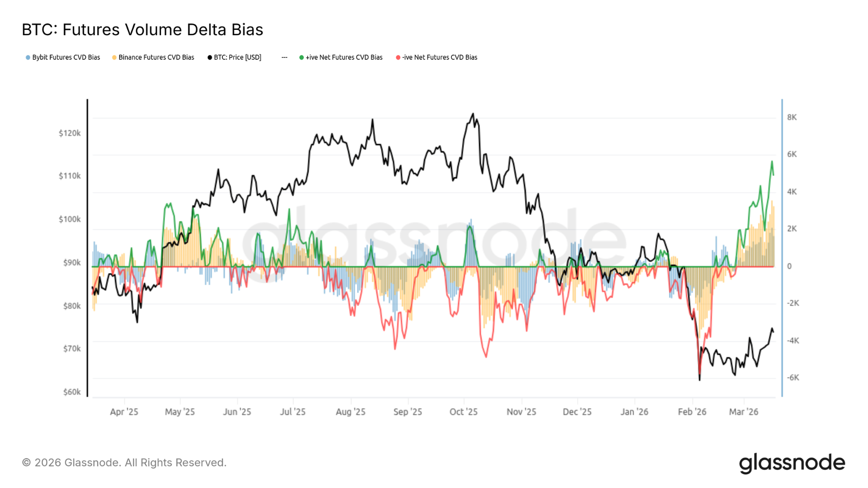Viewport: 868px width, 488px height.
Task: Click the green +ive Net legend dot
Action: [301, 57]
